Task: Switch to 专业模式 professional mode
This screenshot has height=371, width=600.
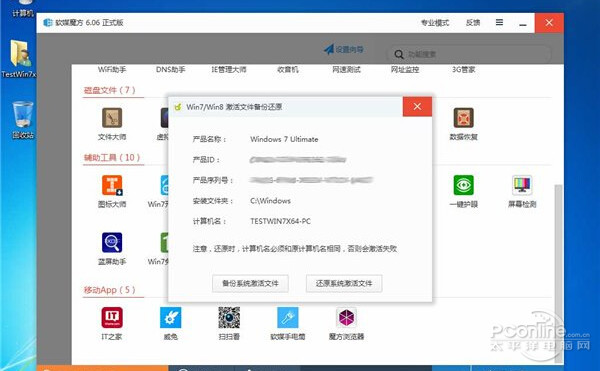Action: tap(435, 23)
